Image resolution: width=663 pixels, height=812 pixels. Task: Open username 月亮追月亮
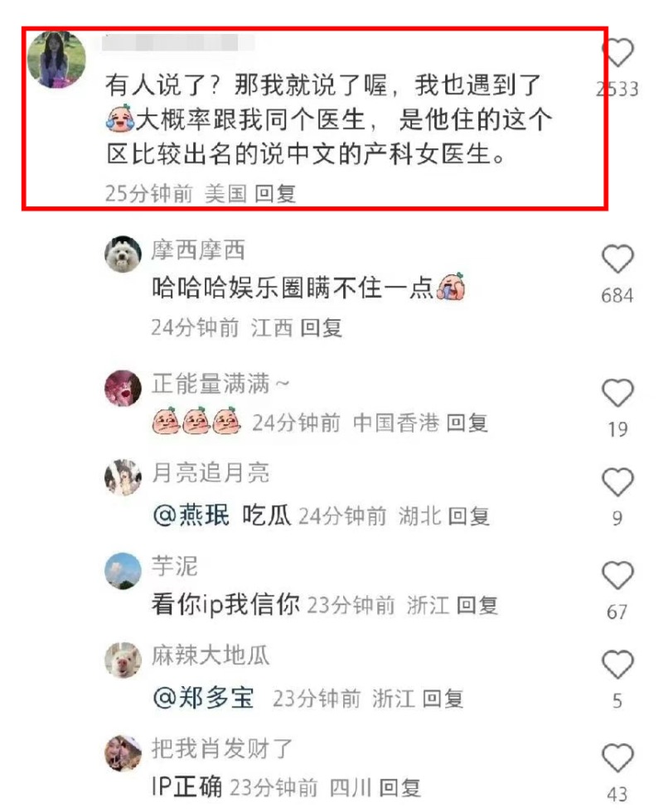pos(211,472)
